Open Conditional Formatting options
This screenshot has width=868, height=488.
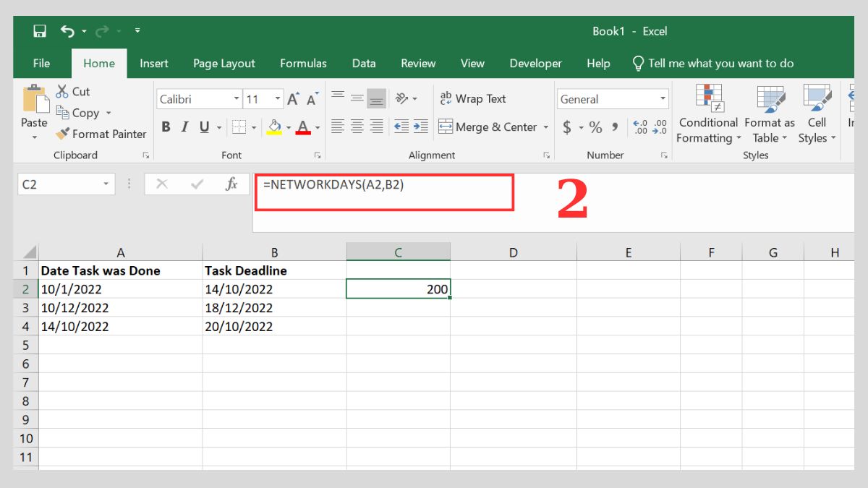(x=707, y=116)
